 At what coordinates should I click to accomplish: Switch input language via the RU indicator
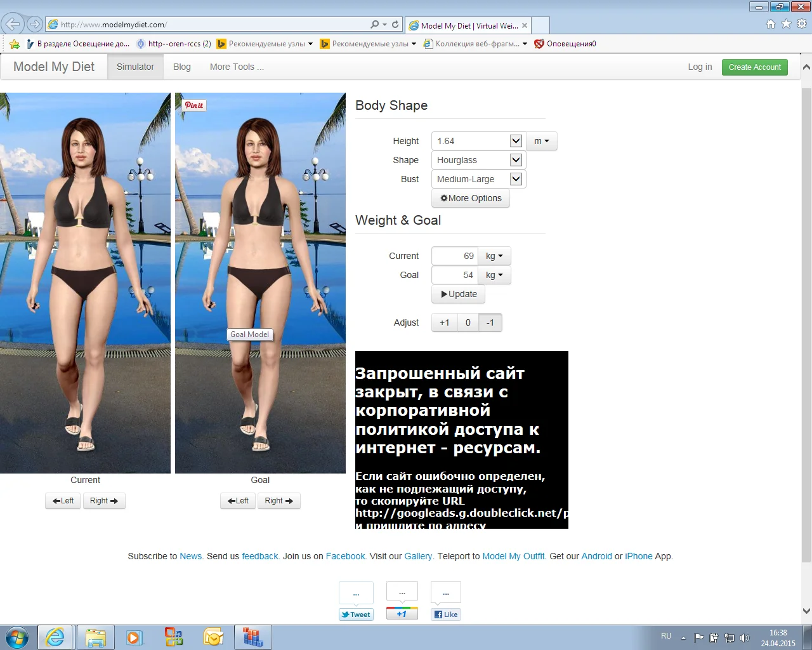(666, 636)
